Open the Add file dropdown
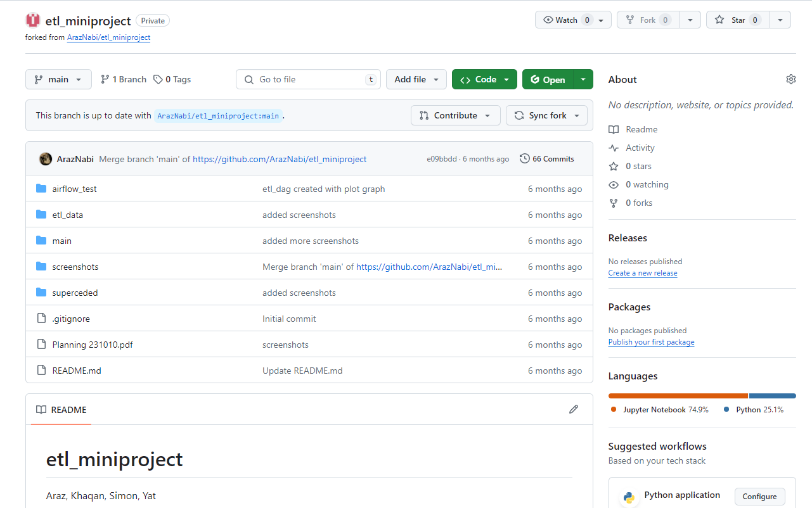Viewport: 812px width, 508px height. 416,79
